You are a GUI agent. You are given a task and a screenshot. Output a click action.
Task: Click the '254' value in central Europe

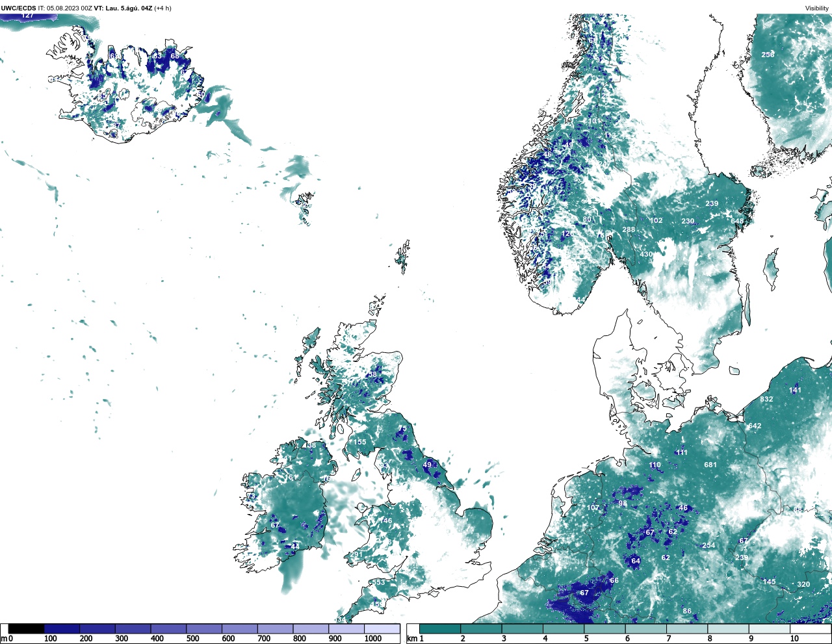pyautogui.click(x=708, y=545)
